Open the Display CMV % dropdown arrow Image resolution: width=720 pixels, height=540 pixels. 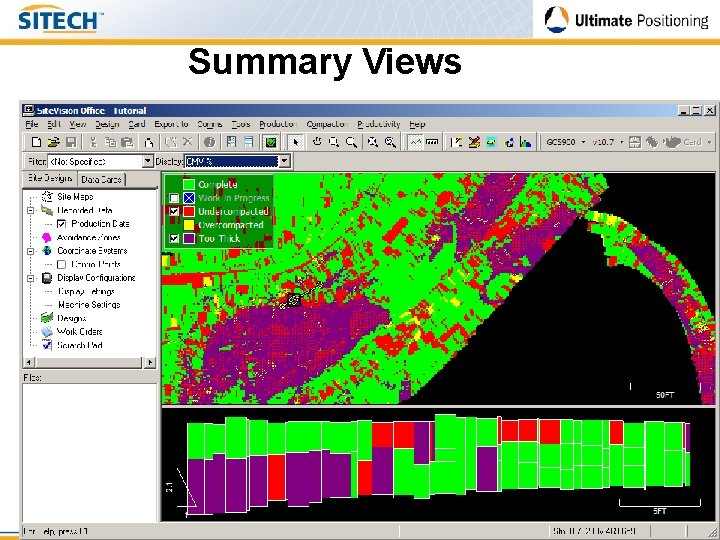tap(284, 161)
